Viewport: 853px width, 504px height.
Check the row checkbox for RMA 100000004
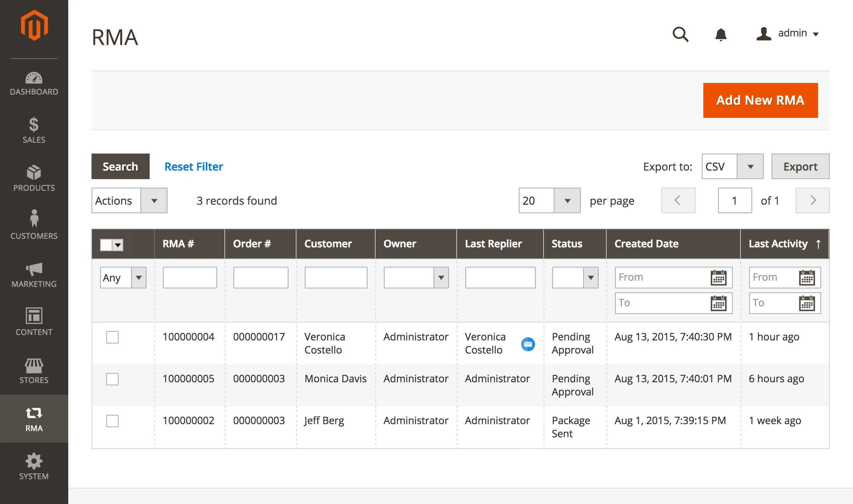tap(112, 337)
